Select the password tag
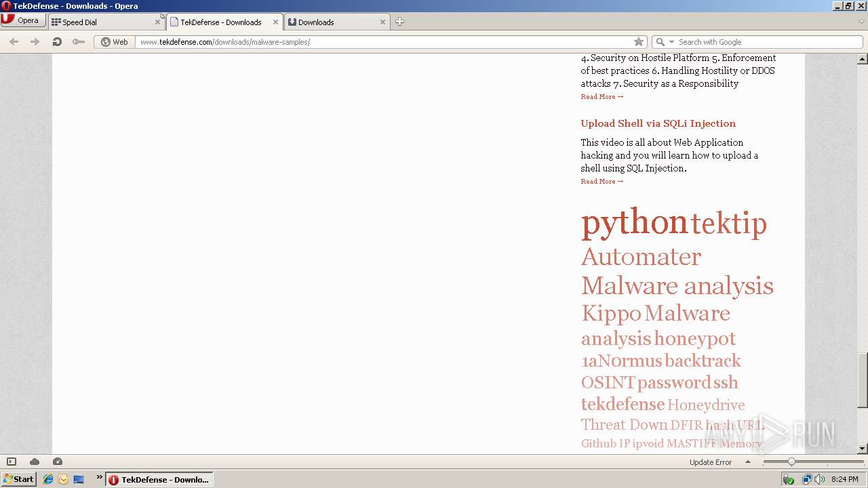 tap(674, 384)
